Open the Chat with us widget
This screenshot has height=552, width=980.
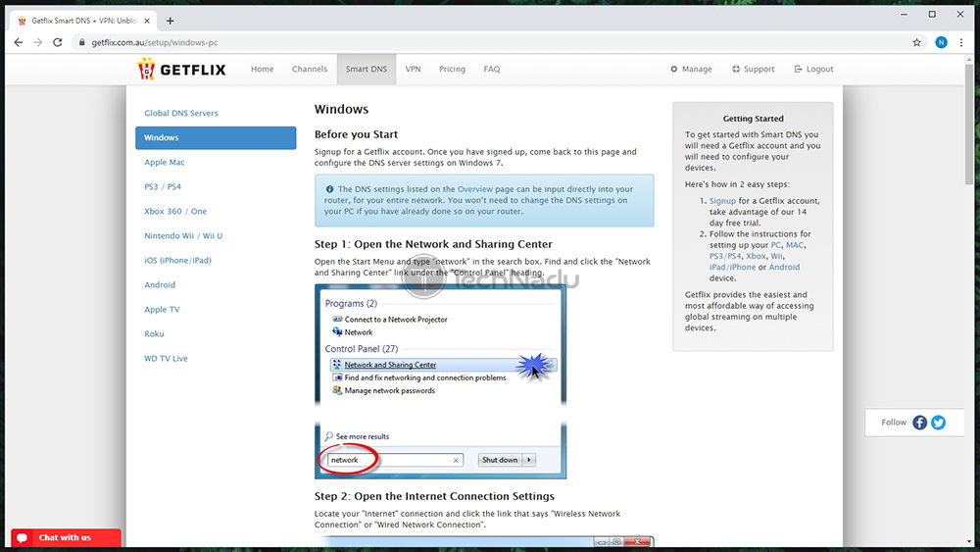click(x=66, y=537)
